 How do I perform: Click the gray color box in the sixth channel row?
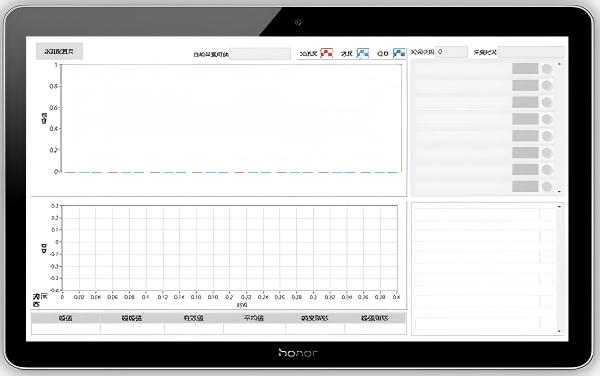(525, 153)
